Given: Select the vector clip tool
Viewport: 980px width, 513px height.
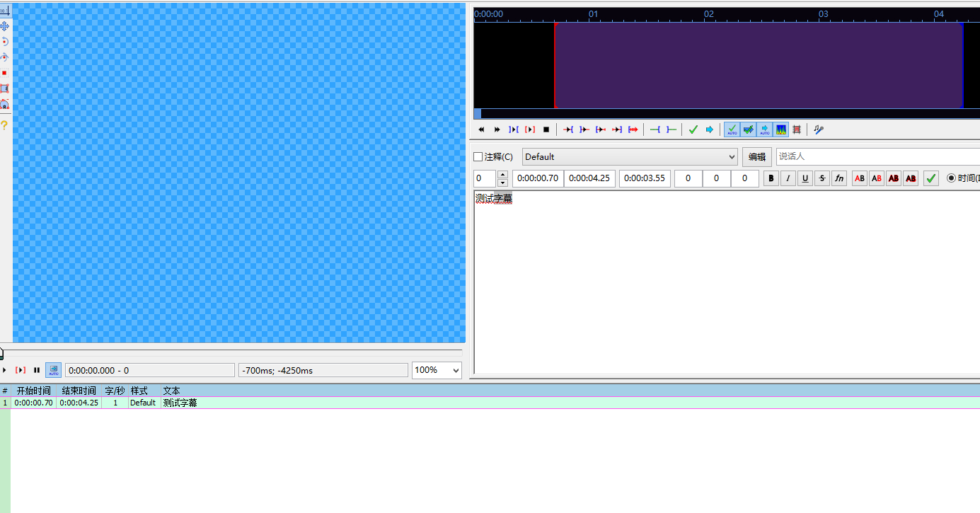Looking at the screenshot, I should 5,104.
